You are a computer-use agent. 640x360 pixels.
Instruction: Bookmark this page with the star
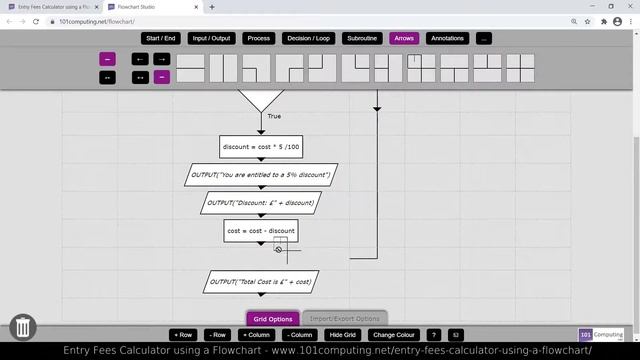pyautogui.click(x=587, y=22)
